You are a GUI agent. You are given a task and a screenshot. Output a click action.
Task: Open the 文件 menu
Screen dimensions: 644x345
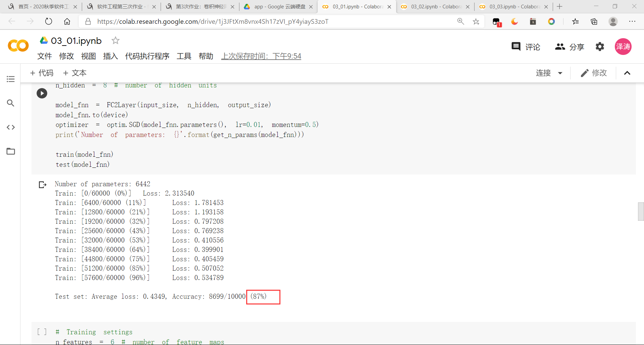click(x=45, y=56)
